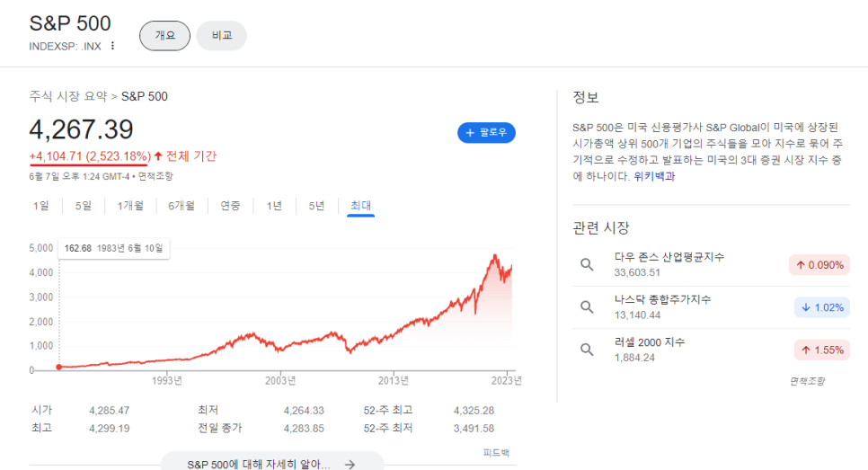Click the 2003년 axis label on the chart

280,381
